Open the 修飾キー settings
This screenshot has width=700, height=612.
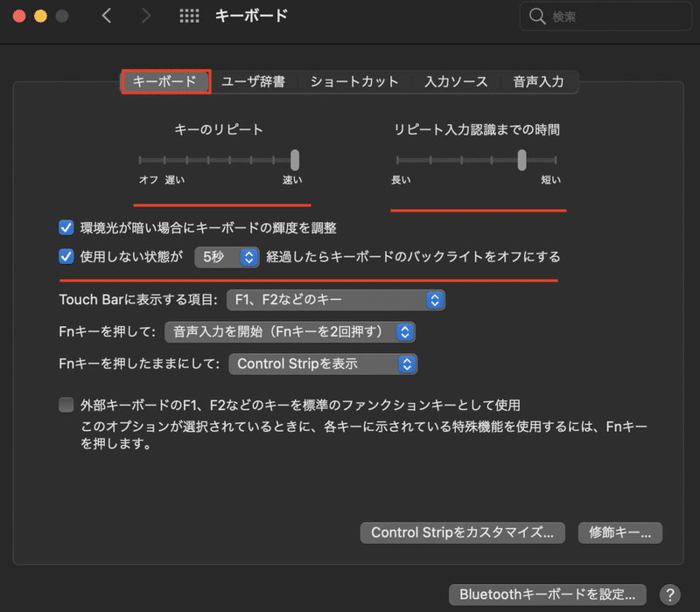click(619, 532)
